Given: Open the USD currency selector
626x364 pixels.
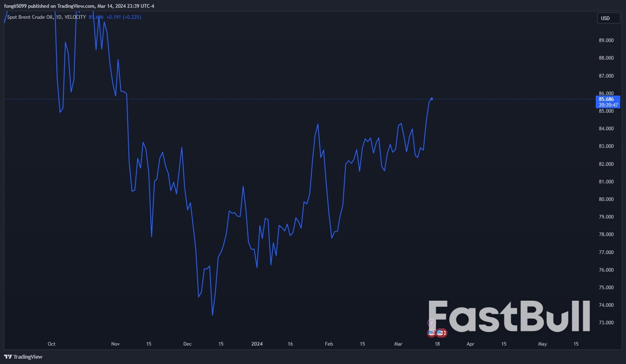Looking at the screenshot, I should tap(608, 18).
